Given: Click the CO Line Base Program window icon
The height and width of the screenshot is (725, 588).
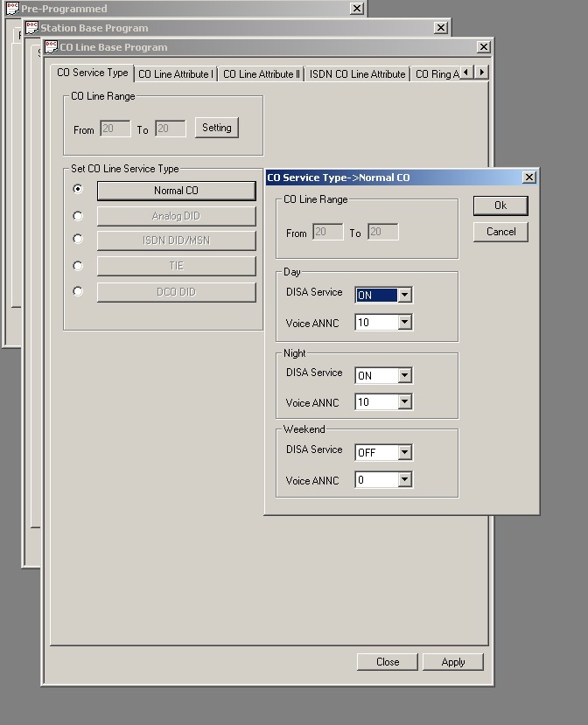Looking at the screenshot, I should point(52,47).
